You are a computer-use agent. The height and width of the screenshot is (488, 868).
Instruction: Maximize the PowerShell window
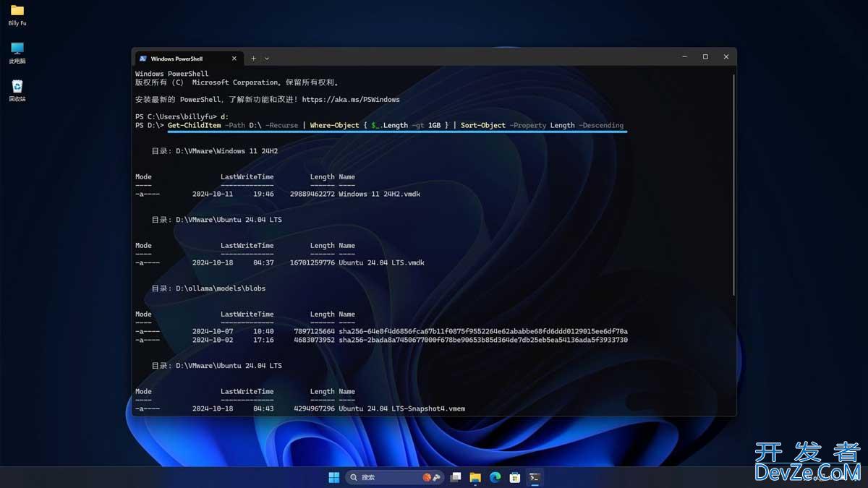(x=705, y=57)
